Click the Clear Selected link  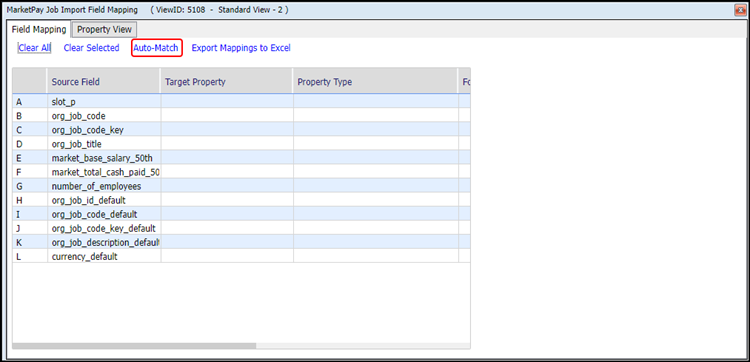tap(91, 48)
